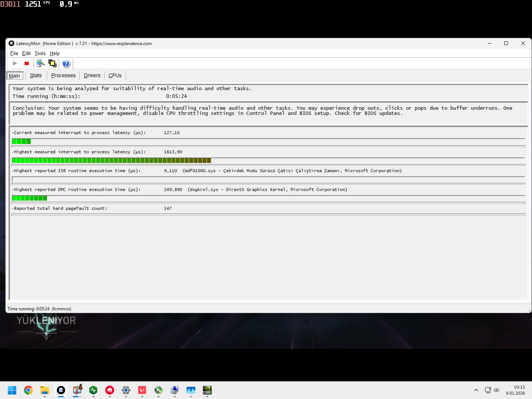
Task: Open the network status tray icon
Action: pos(488,390)
